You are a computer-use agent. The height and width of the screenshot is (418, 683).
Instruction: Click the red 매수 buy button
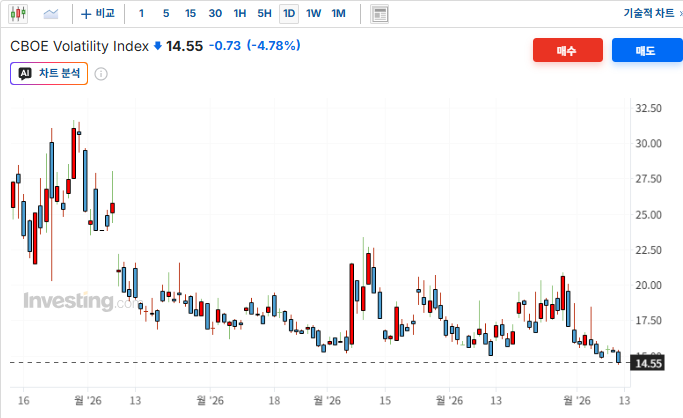coord(568,50)
